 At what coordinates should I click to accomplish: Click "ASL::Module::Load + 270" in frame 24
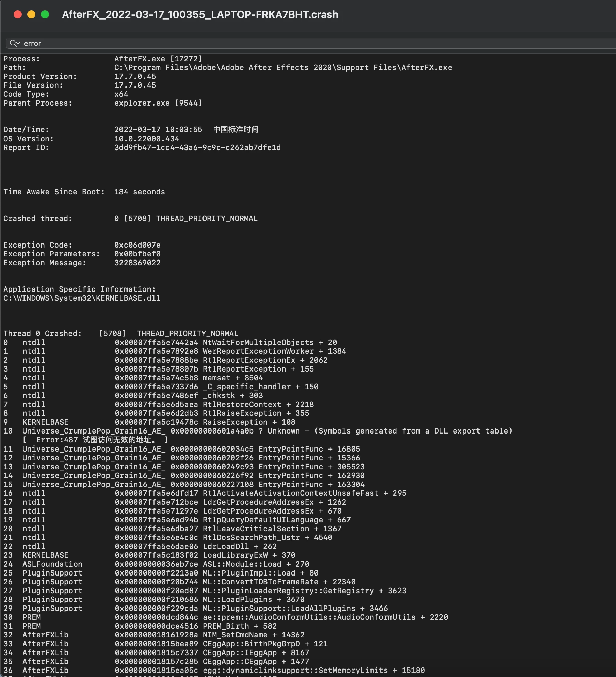point(256,564)
